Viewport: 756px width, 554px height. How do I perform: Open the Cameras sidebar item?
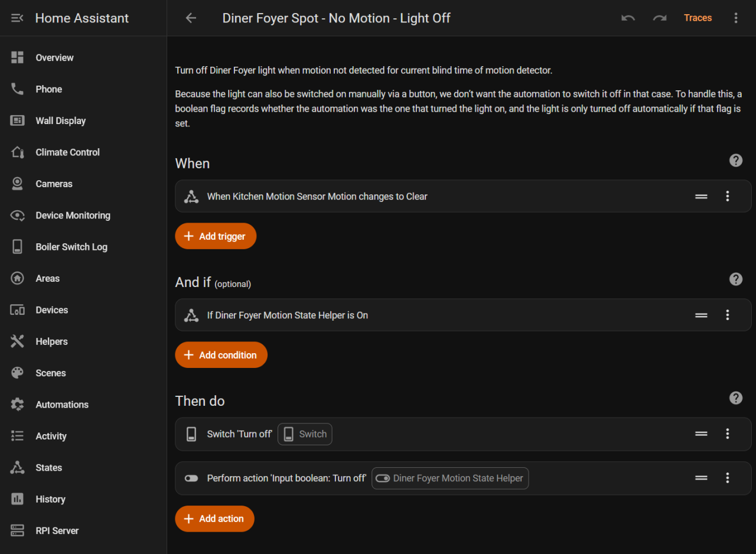(54, 184)
